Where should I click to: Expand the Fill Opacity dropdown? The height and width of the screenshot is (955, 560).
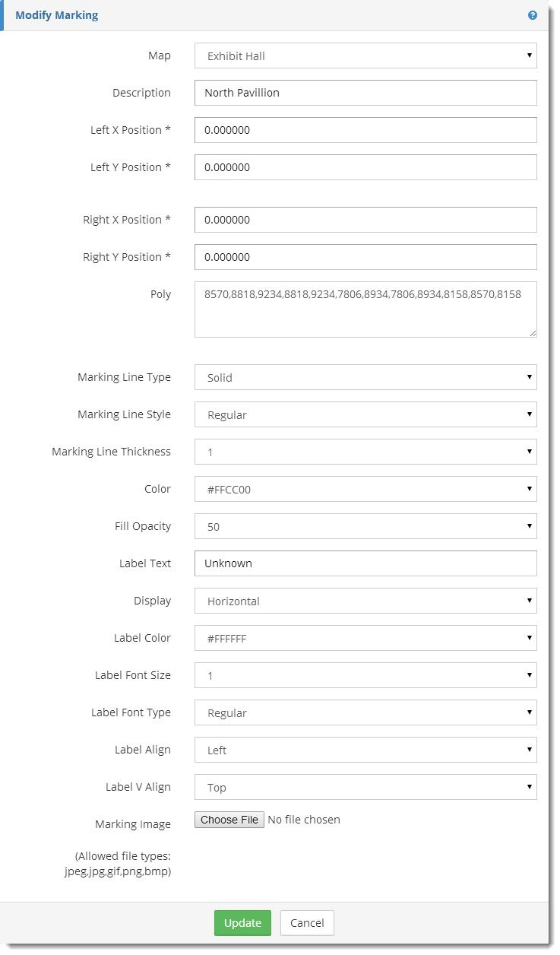click(x=365, y=526)
